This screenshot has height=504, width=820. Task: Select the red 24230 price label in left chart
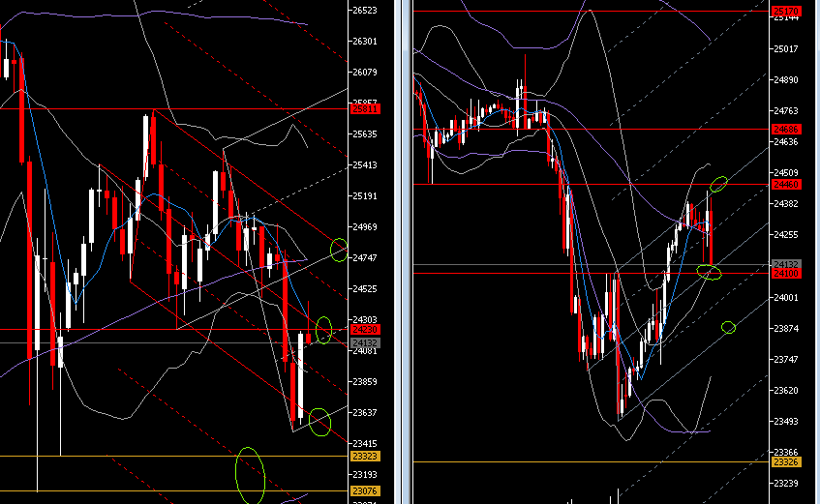tap(366, 330)
